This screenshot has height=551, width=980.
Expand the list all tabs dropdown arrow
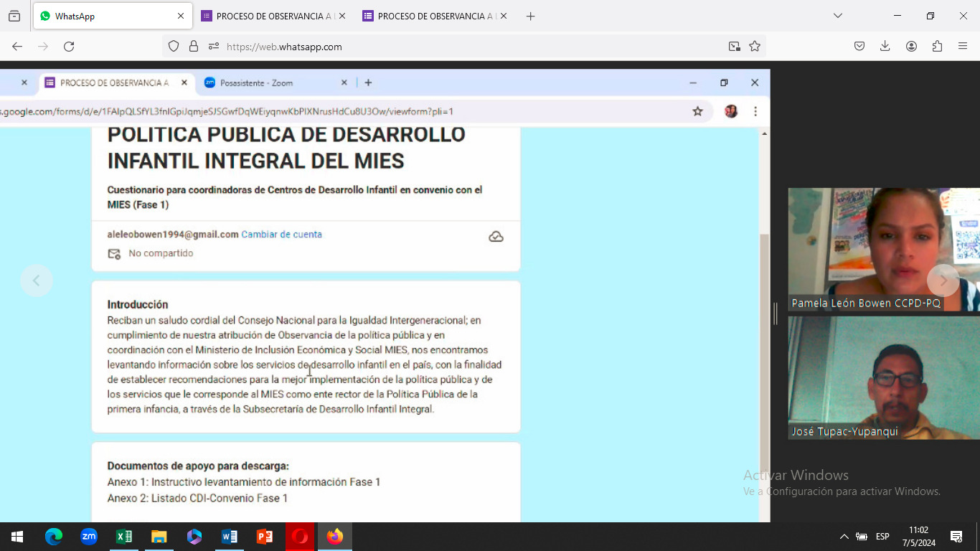click(837, 16)
